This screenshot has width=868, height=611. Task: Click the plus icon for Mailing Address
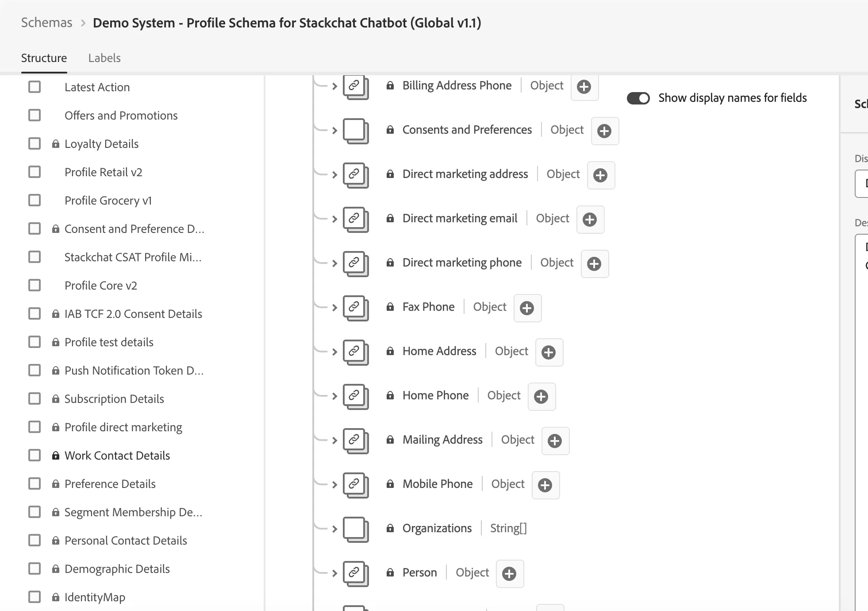click(555, 441)
